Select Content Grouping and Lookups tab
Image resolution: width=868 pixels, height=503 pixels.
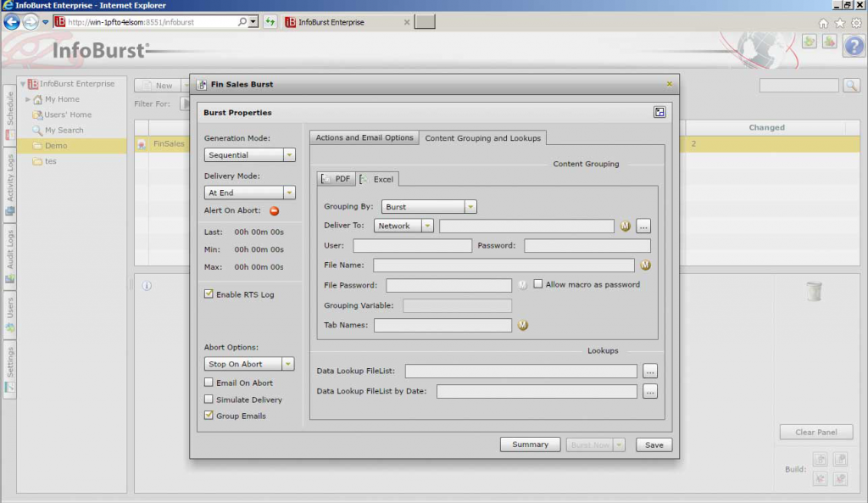click(482, 138)
